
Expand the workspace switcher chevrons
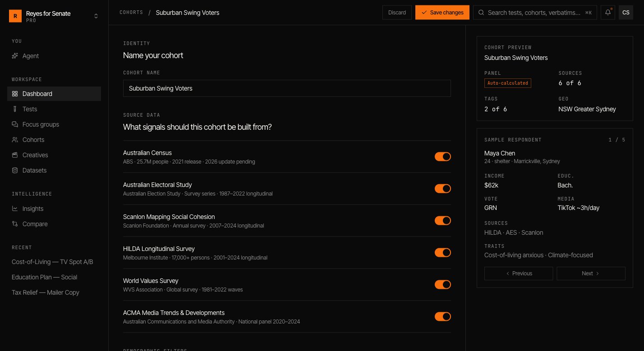(96, 16)
